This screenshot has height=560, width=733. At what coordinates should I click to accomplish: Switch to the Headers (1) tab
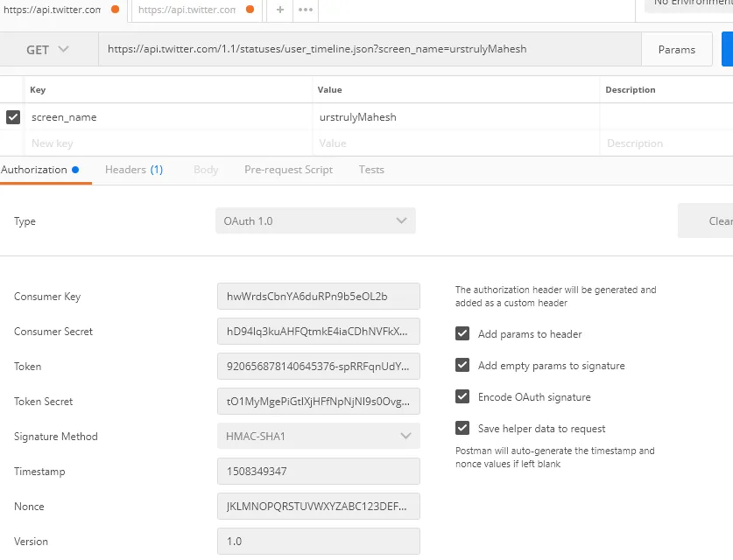[x=134, y=170]
